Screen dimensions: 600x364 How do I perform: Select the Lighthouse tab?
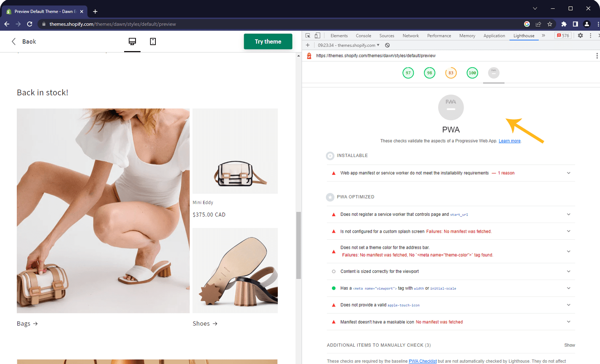coord(524,36)
